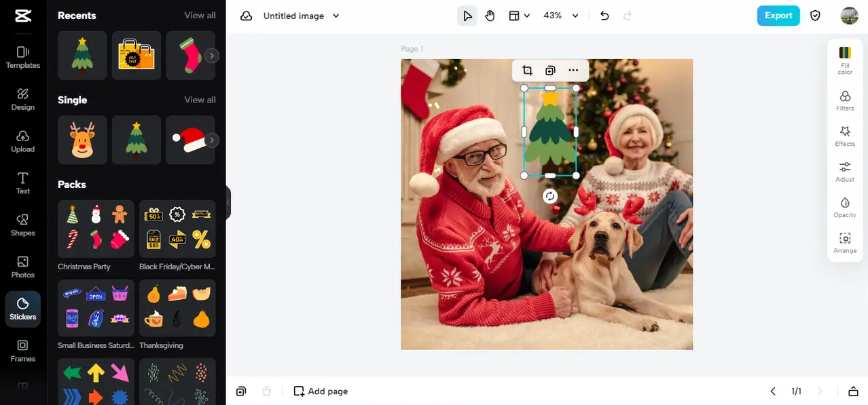Screen dimensions: 868x405
Task: Open the Small Business Saturday sticker pack
Action: 96,308
